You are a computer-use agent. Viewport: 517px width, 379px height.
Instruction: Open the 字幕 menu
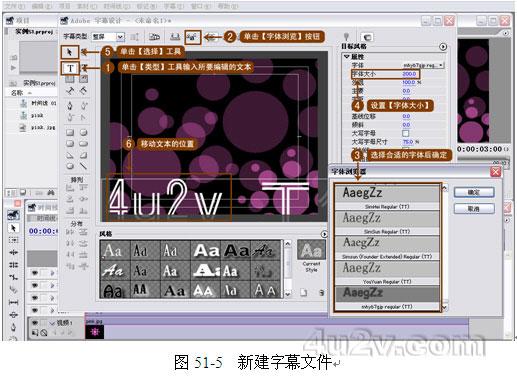tap(174, 6)
